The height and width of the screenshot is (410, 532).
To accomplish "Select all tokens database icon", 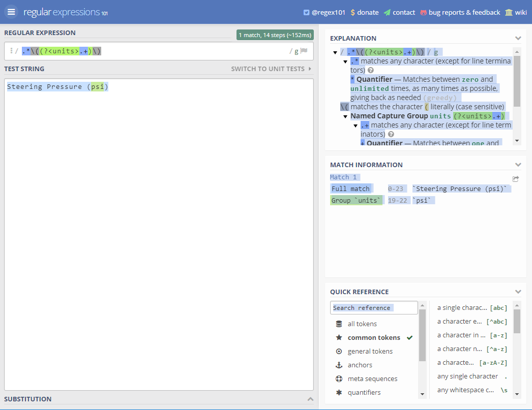I will (339, 324).
